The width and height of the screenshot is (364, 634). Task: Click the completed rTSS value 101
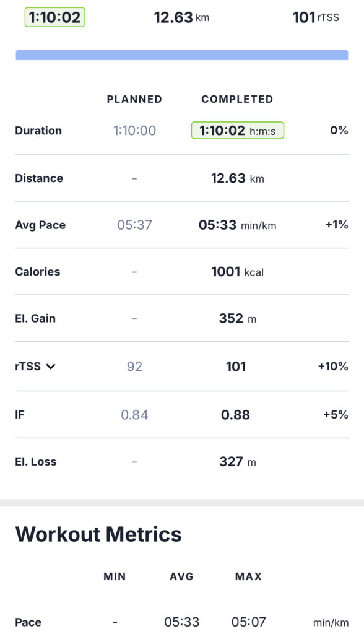pos(236,367)
